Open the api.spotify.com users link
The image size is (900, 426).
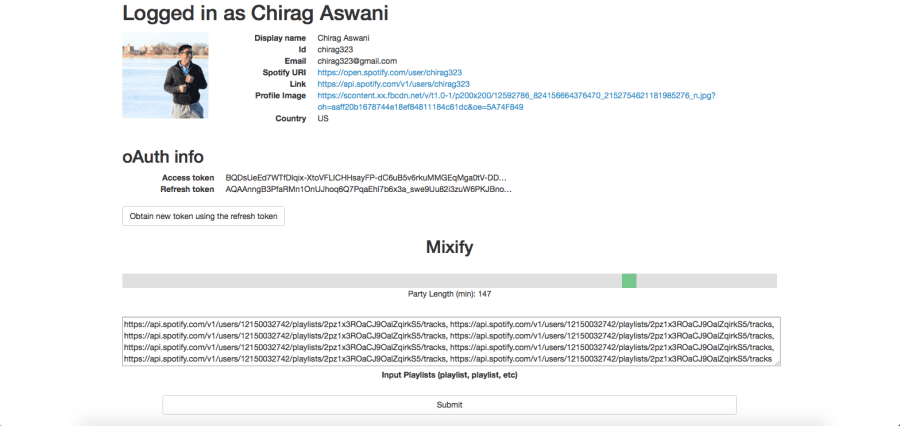393,84
